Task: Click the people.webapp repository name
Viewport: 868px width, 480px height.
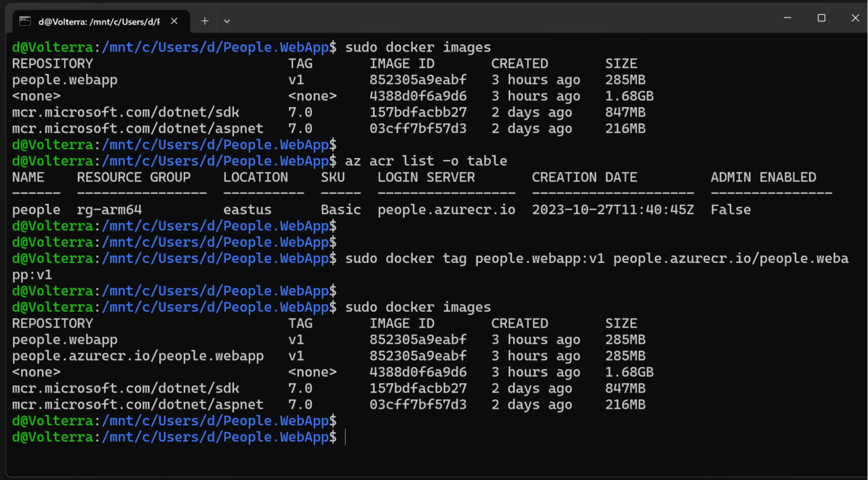Action: click(x=64, y=79)
